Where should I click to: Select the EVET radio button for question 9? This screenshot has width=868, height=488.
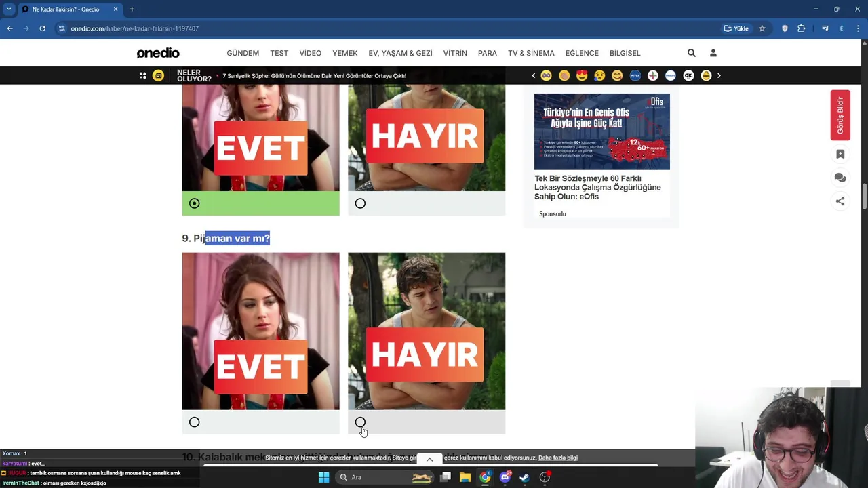[x=194, y=422]
